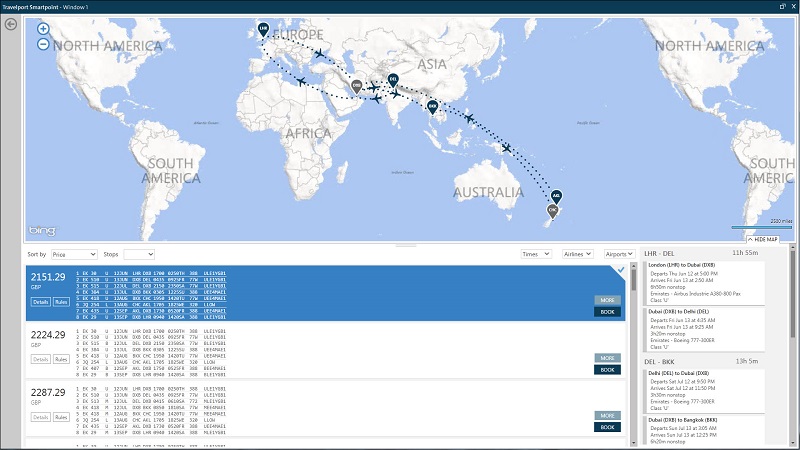Click 'Departs Thu Jun 12 at 5:00 PM' line
The image size is (800, 450).
pyautogui.click(x=684, y=273)
